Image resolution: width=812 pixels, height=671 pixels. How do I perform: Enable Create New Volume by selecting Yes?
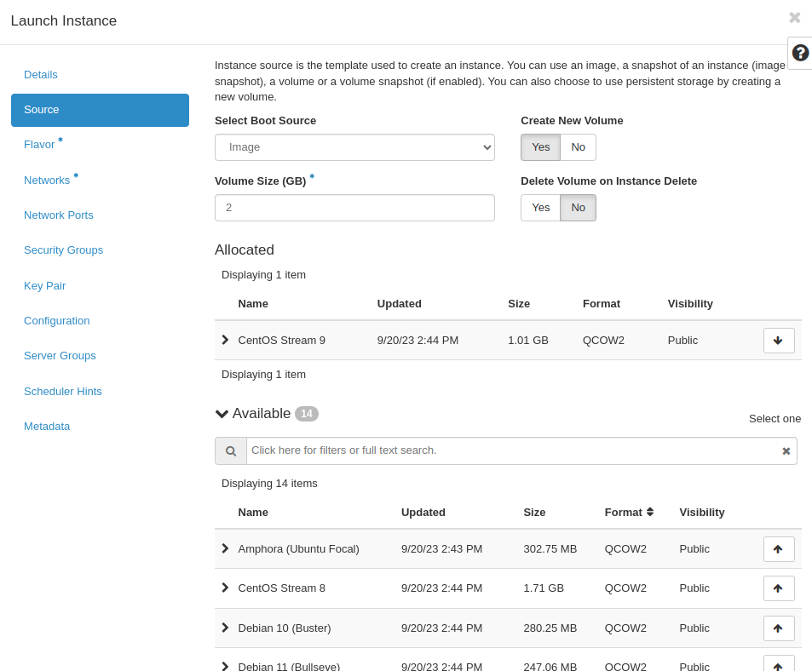(540, 146)
